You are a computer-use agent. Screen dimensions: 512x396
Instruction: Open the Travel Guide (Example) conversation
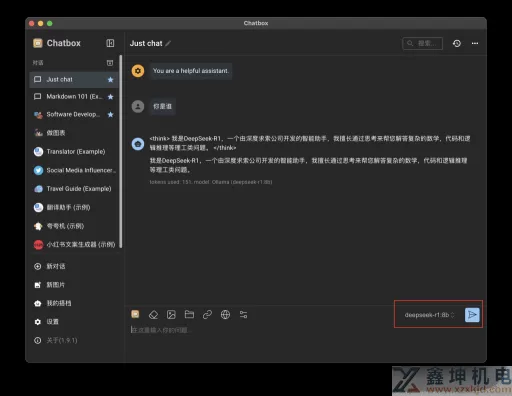point(74,189)
